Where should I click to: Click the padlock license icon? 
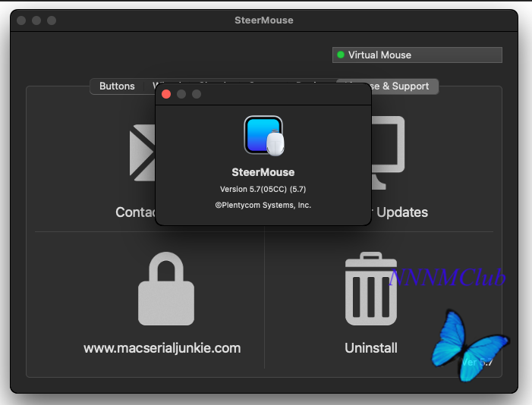tap(166, 289)
